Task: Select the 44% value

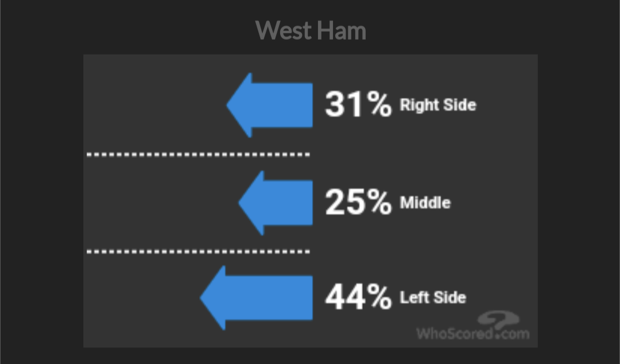Action: pyautogui.click(x=358, y=297)
